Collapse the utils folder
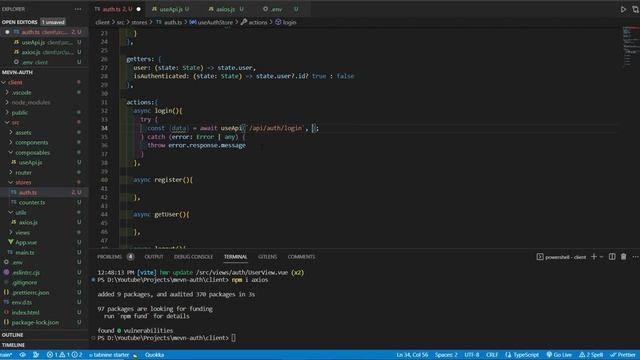Image resolution: width=640 pixels, height=360 pixels. coord(20,213)
